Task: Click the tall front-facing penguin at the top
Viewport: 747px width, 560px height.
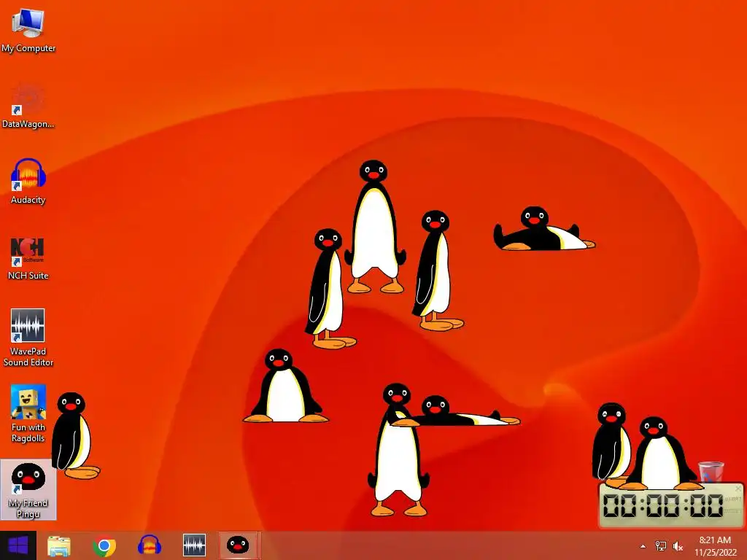Action: coord(375,227)
